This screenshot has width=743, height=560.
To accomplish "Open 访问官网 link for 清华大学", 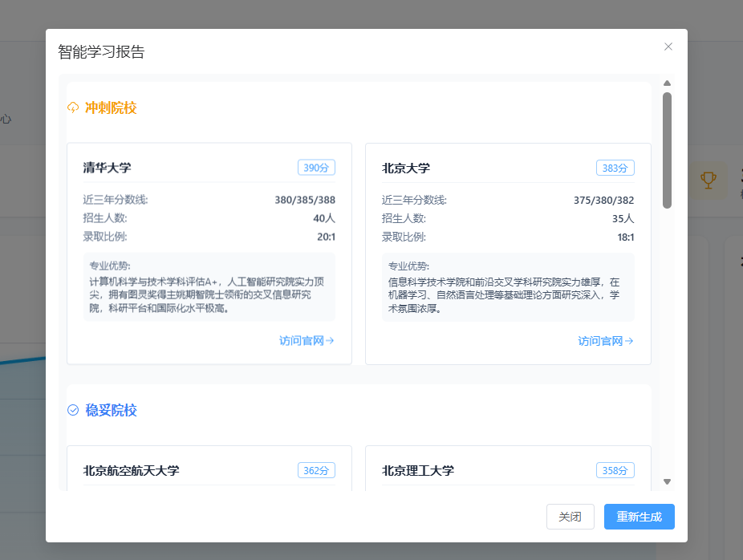I will (307, 341).
